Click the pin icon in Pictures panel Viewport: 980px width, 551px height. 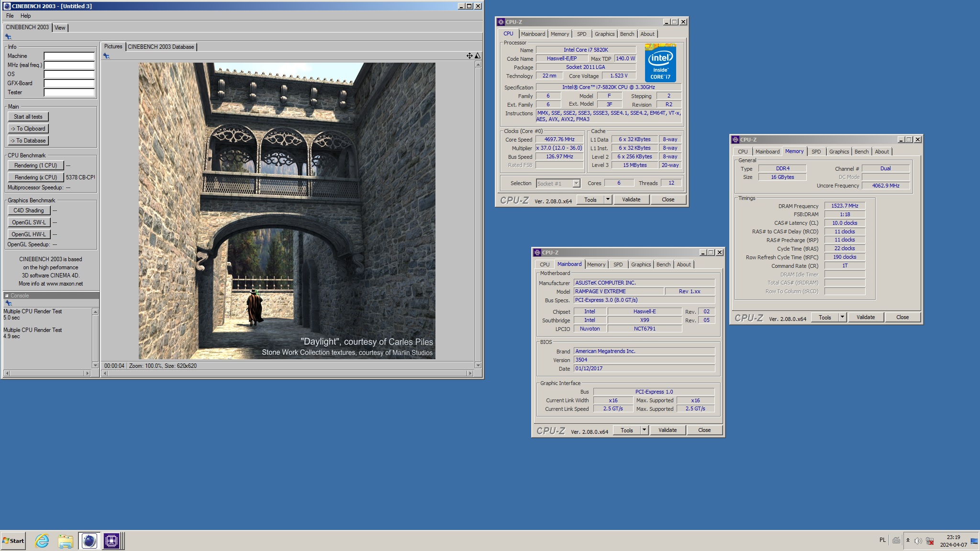(x=106, y=56)
